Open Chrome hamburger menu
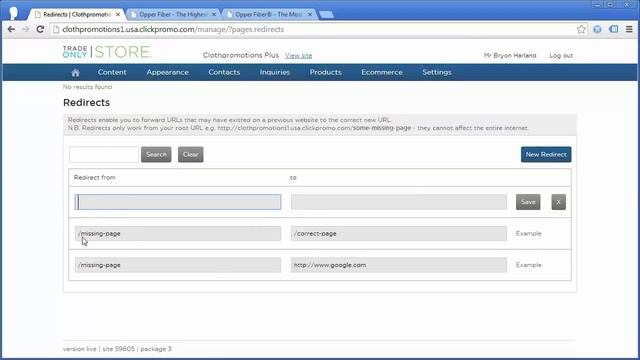640x360 pixels. pos(629,29)
